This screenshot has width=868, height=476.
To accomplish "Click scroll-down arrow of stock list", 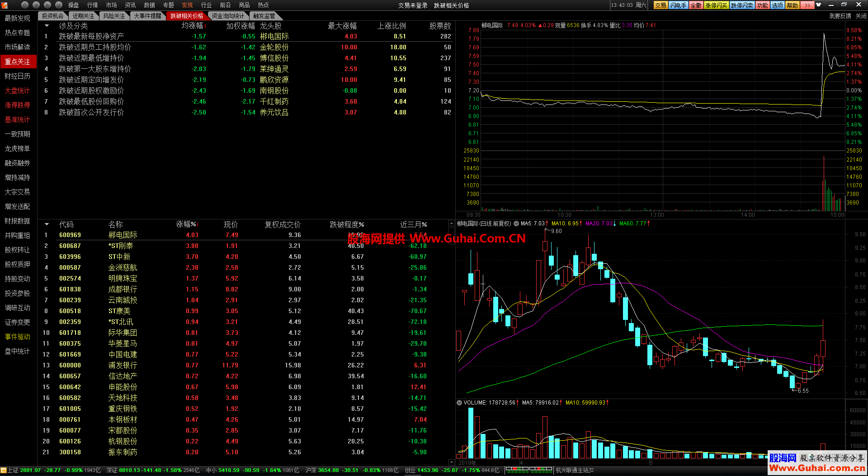I will [x=451, y=462].
